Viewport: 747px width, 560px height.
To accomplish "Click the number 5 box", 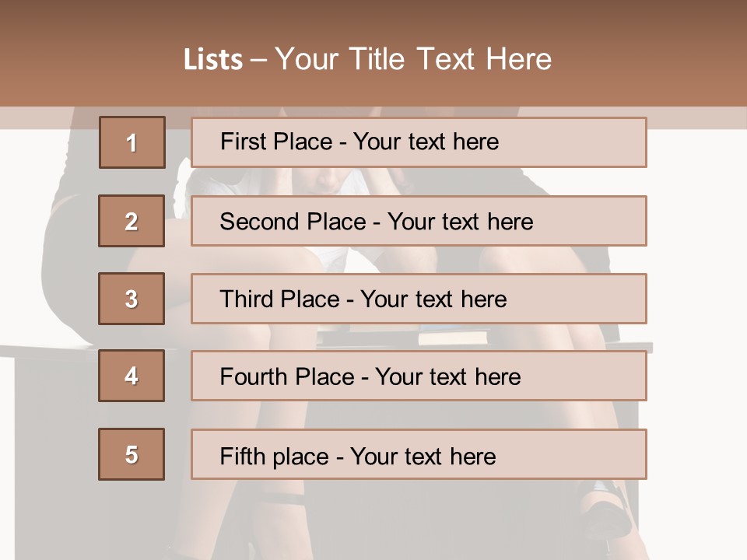I will point(132,454).
